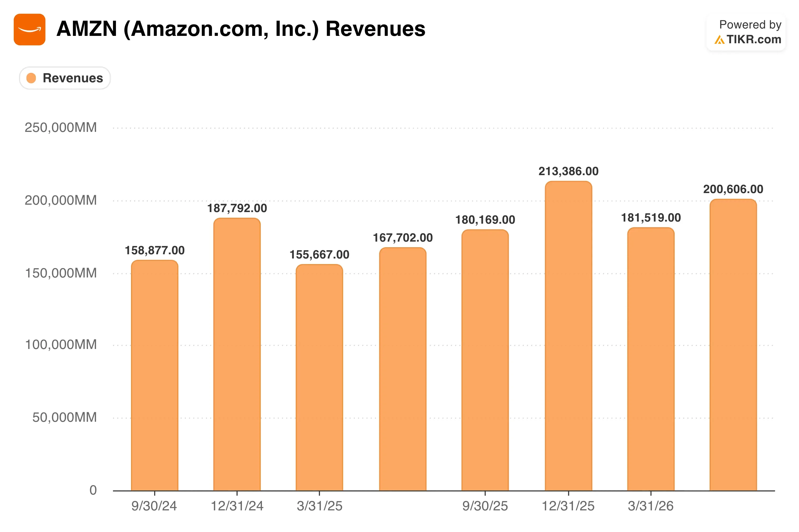Screen dimensions: 799x532
Task: Select the 12/31/24 revenue bar
Action: click(237, 354)
